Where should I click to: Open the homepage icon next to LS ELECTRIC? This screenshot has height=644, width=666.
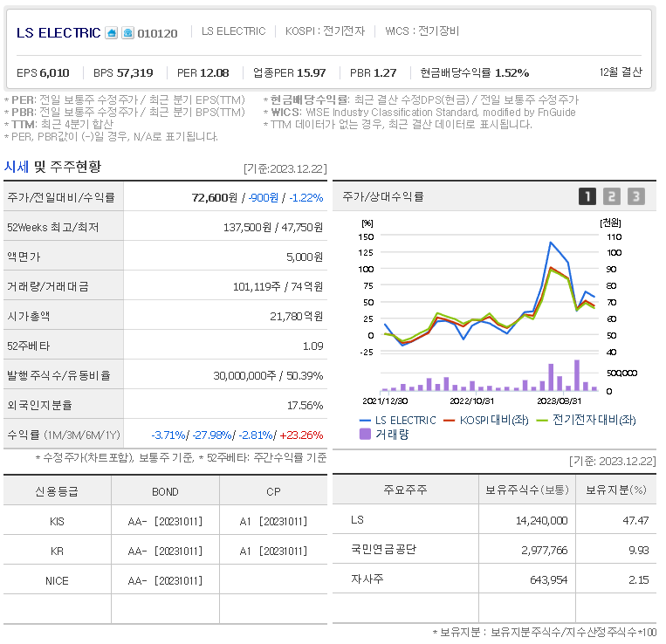(x=111, y=32)
